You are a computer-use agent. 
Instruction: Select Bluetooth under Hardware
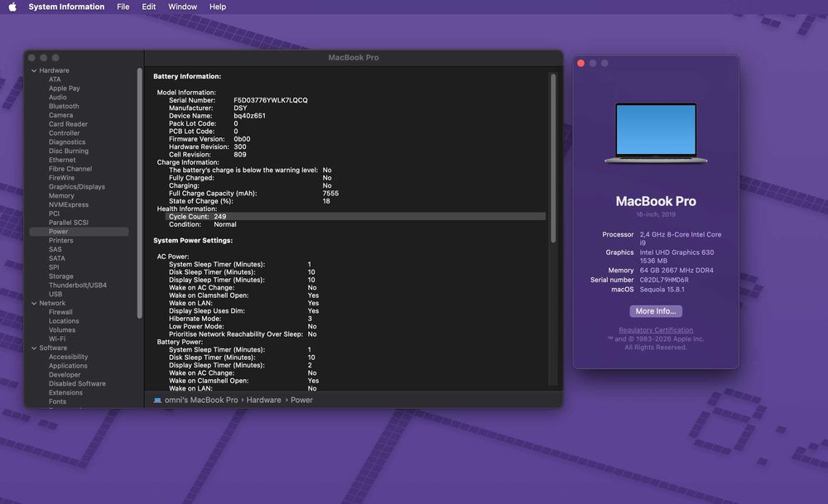pos(64,107)
